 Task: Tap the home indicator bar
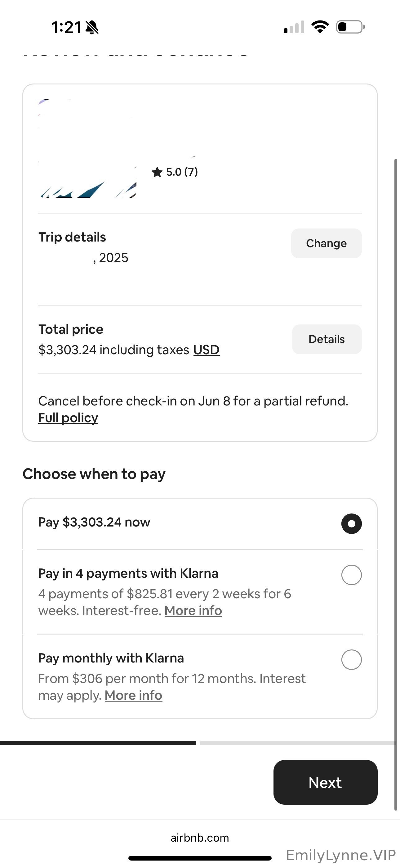pos(200,858)
